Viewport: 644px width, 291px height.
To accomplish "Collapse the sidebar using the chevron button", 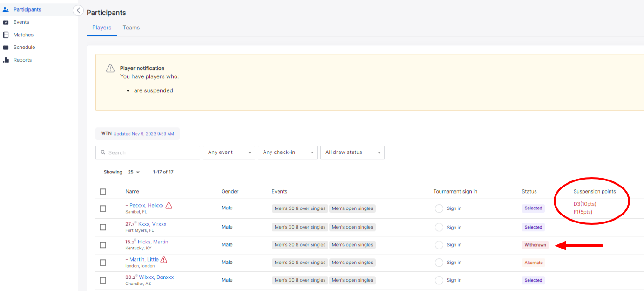I will coord(78,10).
